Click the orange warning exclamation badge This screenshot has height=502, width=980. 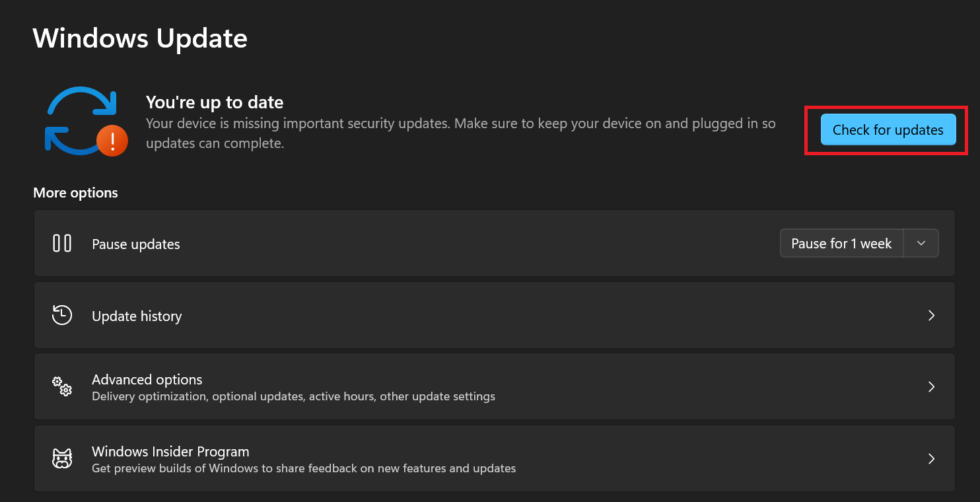point(112,140)
